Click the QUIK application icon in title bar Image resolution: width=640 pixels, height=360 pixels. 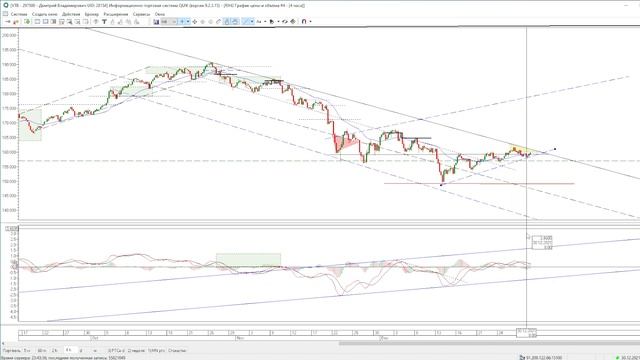pos(5,5)
